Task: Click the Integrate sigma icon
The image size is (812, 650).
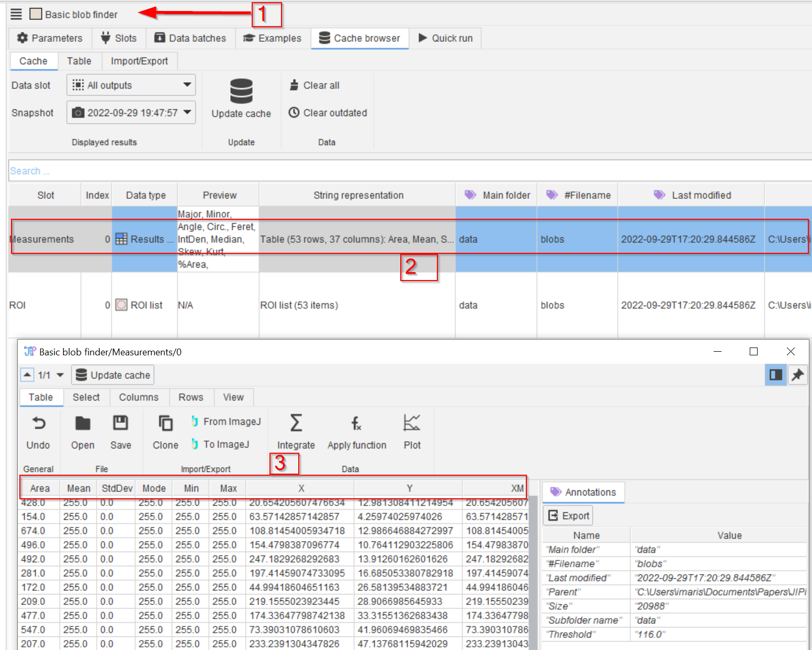Action: [x=296, y=423]
